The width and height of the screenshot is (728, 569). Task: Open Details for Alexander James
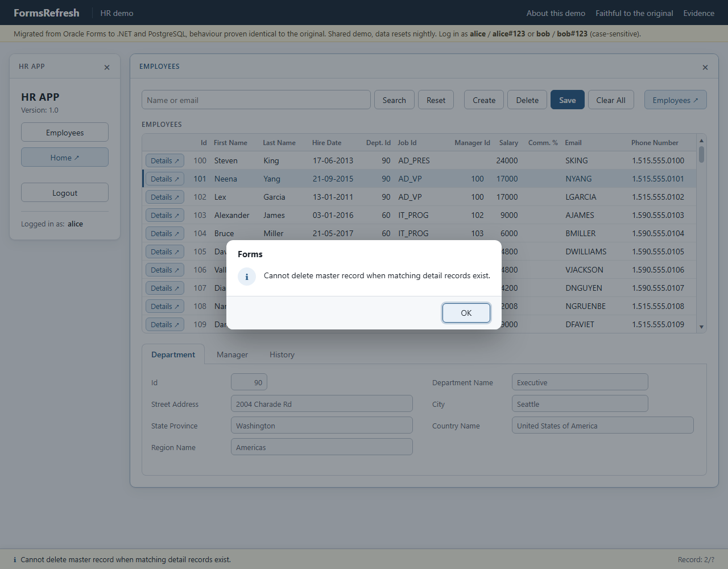pyautogui.click(x=165, y=216)
